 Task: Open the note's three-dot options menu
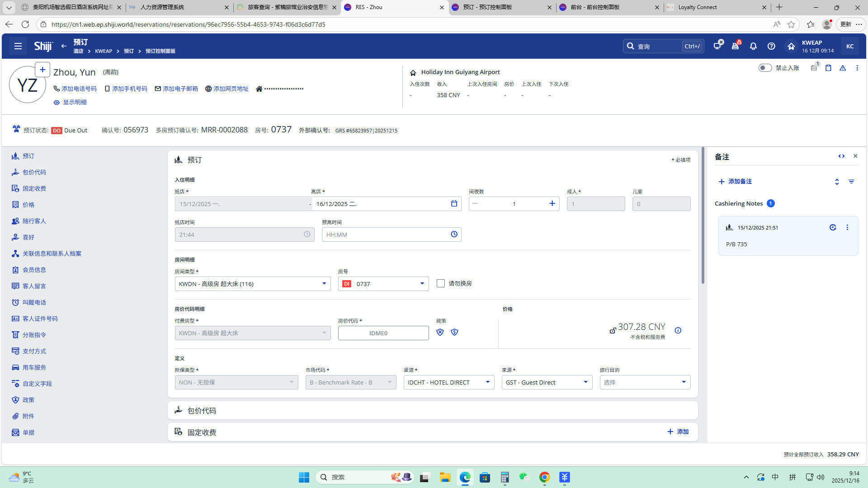click(x=847, y=228)
